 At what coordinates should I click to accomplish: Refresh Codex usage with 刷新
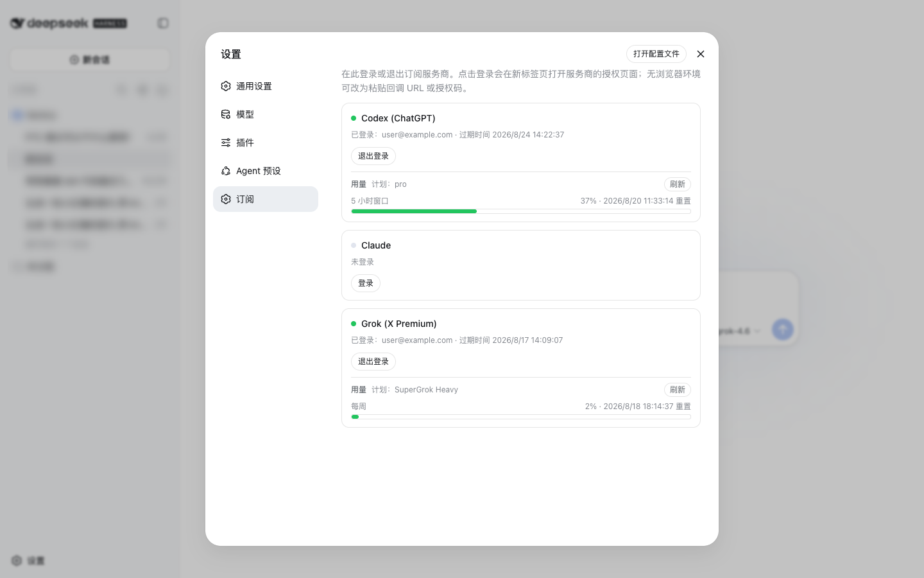(x=678, y=184)
